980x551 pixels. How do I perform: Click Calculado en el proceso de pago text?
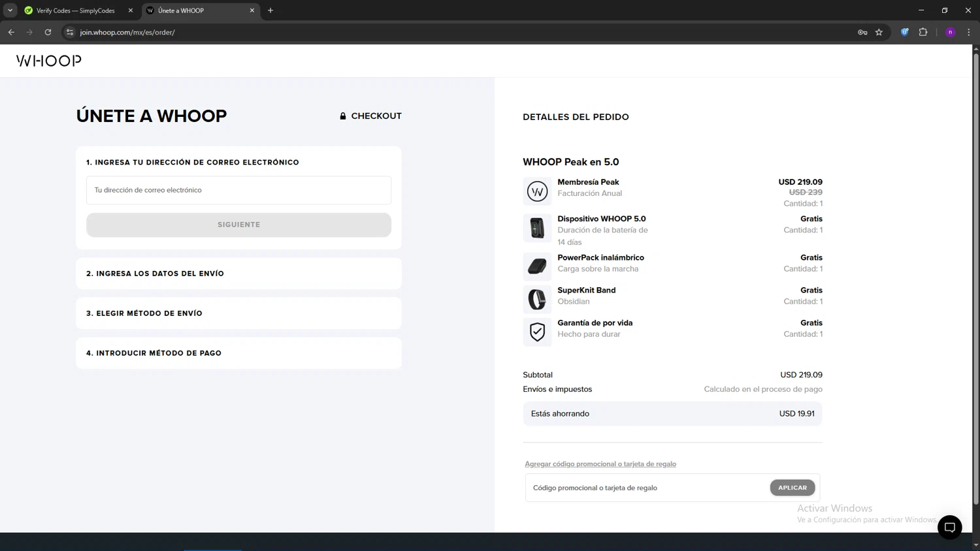[763, 389]
